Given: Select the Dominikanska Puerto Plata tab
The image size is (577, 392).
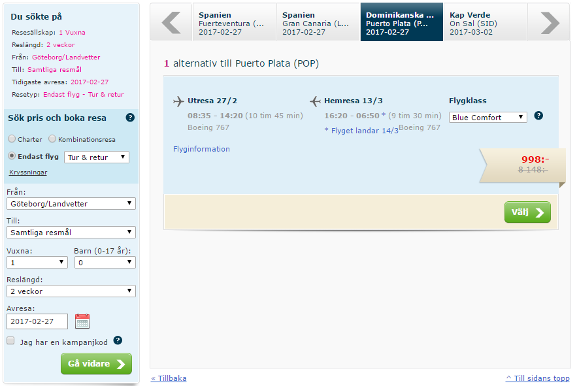Looking at the screenshot, I should tap(402, 22).
